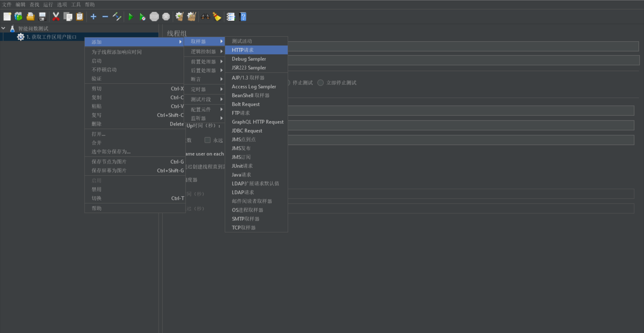Open the 帮助 menu in menu bar

pyautogui.click(x=90, y=5)
